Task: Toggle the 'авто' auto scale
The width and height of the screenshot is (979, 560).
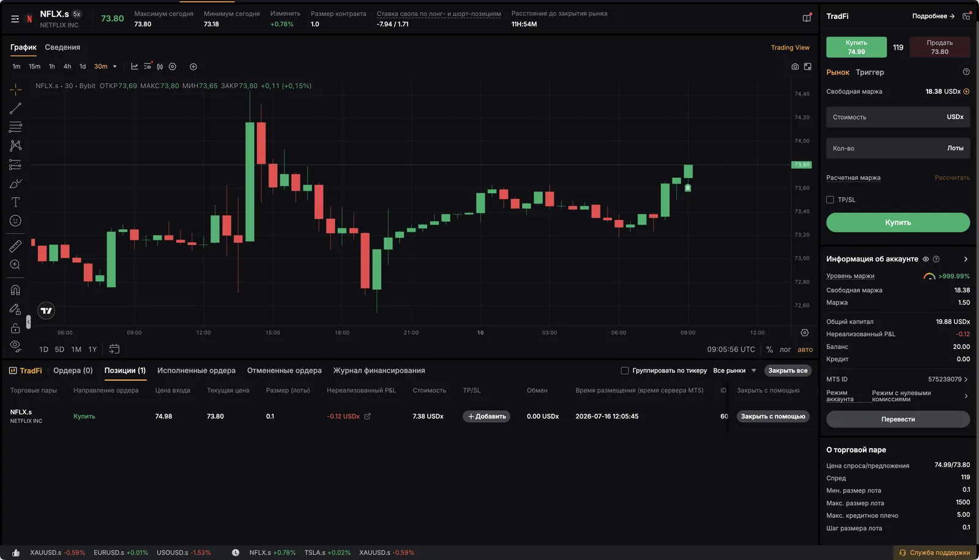Action: click(x=805, y=350)
